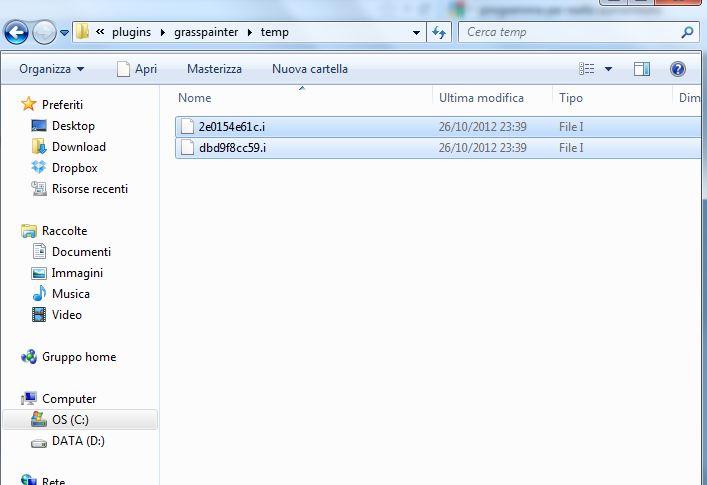Image resolution: width=707 pixels, height=485 pixels.
Task: Open Documenti library
Action: pyautogui.click(x=81, y=252)
